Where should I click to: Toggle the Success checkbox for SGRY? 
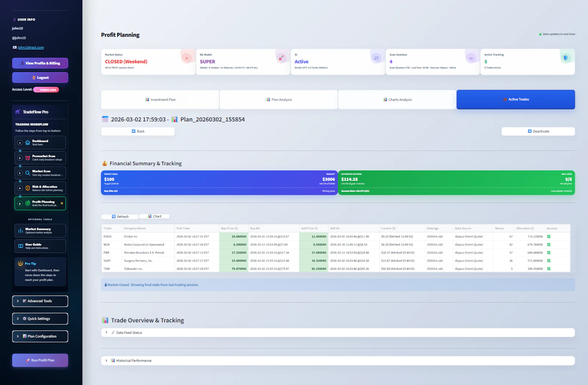[x=549, y=261]
